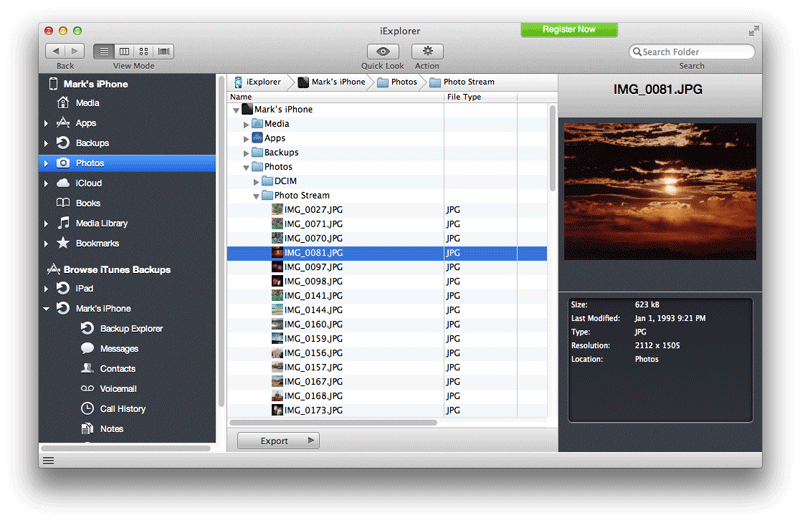This screenshot has width=800, height=523.
Task: Open Call History in sidebar
Action: click(122, 409)
